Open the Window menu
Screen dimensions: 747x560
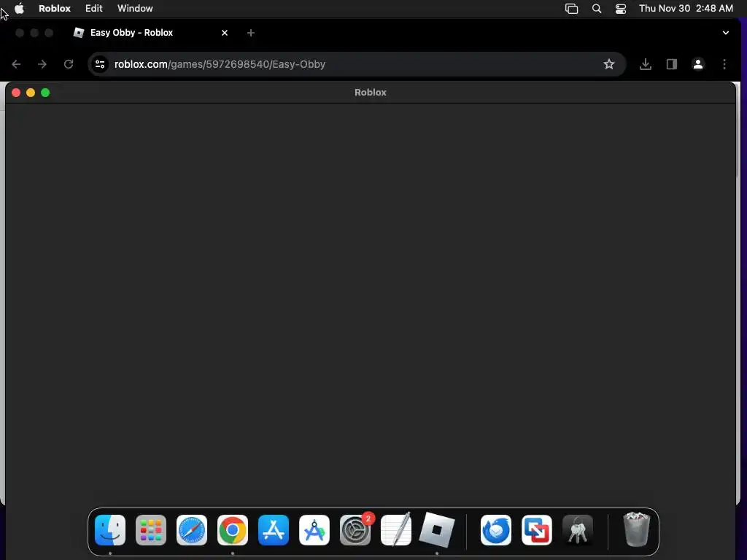click(x=135, y=9)
